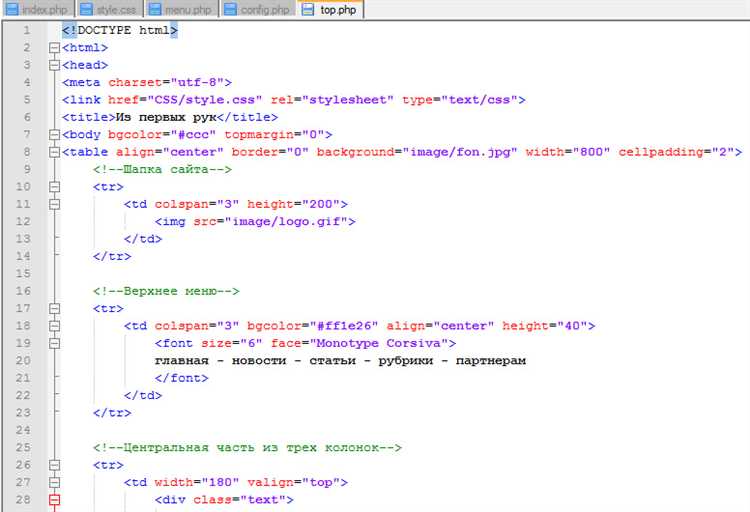This screenshot has height=512, width=750.
Task: Switch to the config.php tab
Action: (x=264, y=10)
